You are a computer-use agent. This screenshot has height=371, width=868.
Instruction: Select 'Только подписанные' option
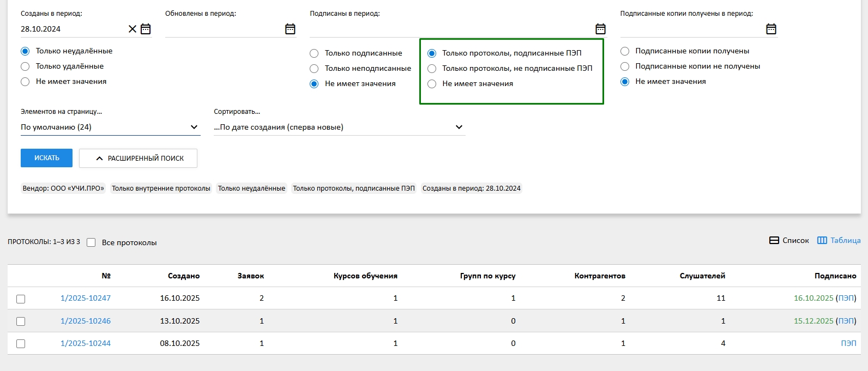pos(314,53)
